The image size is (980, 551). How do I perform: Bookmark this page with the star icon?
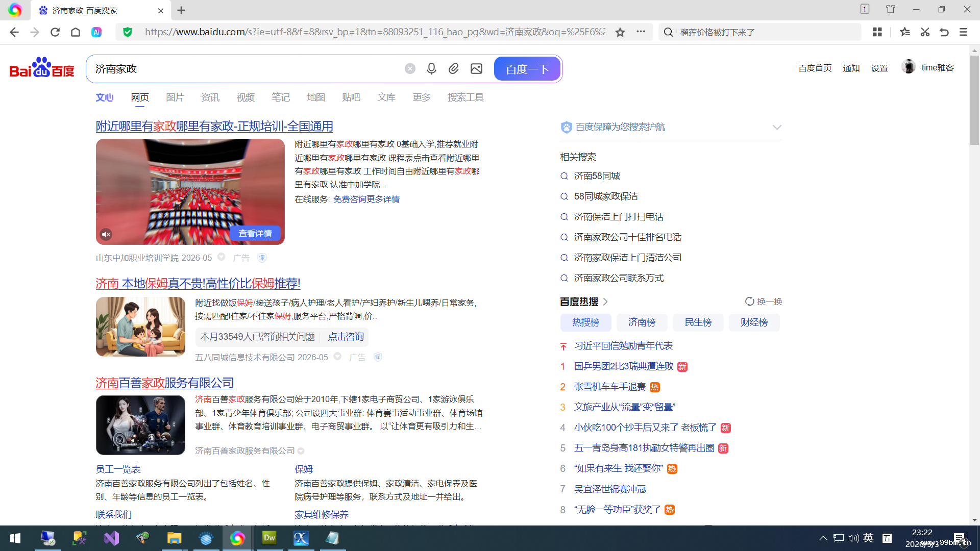(620, 32)
